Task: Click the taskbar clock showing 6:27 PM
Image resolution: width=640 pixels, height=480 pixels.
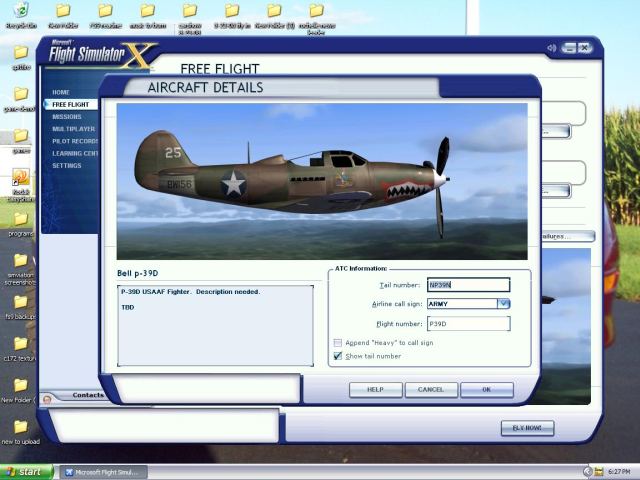Action: pos(619,472)
